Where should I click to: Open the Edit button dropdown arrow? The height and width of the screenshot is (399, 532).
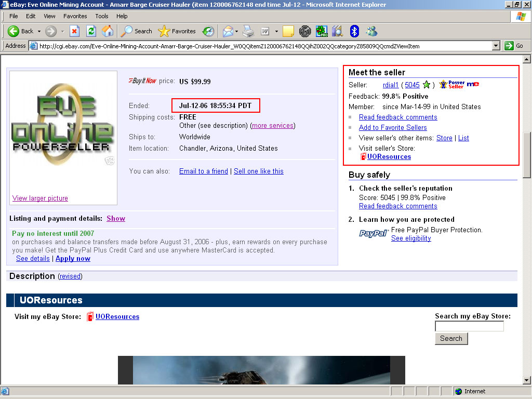pos(276,31)
